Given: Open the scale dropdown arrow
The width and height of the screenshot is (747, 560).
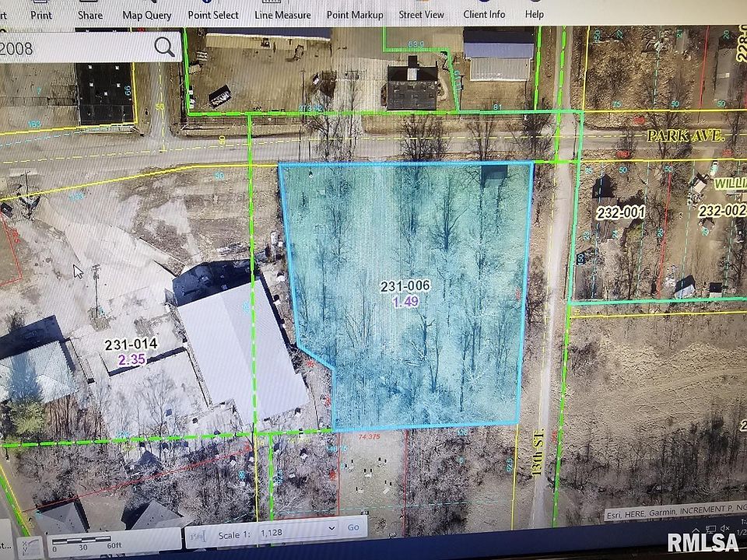Looking at the screenshot, I should click(331, 529).
